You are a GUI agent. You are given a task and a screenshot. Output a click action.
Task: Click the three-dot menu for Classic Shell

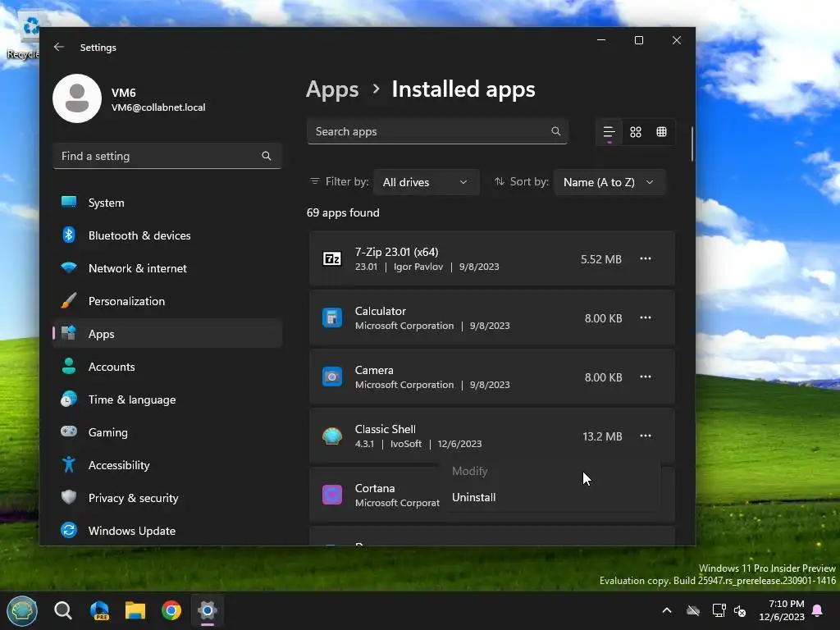pyautogui.click(x=646, y=436)
